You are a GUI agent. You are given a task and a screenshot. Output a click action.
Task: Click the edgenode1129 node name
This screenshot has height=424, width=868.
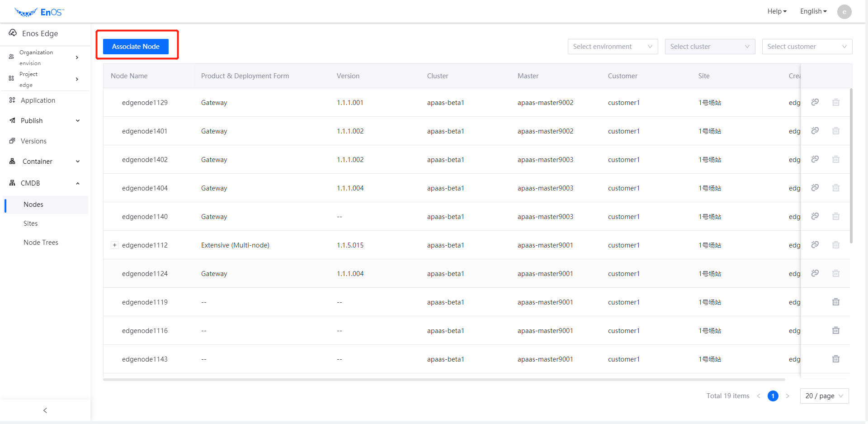point(145,103)
